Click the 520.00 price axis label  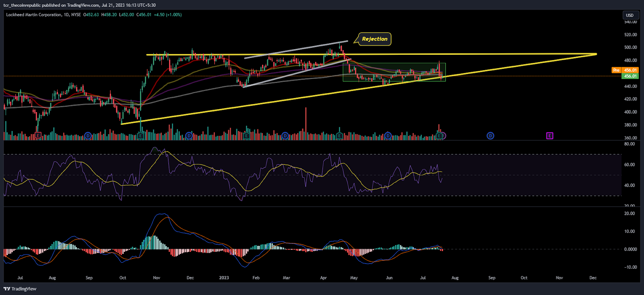tap(630, 35)
